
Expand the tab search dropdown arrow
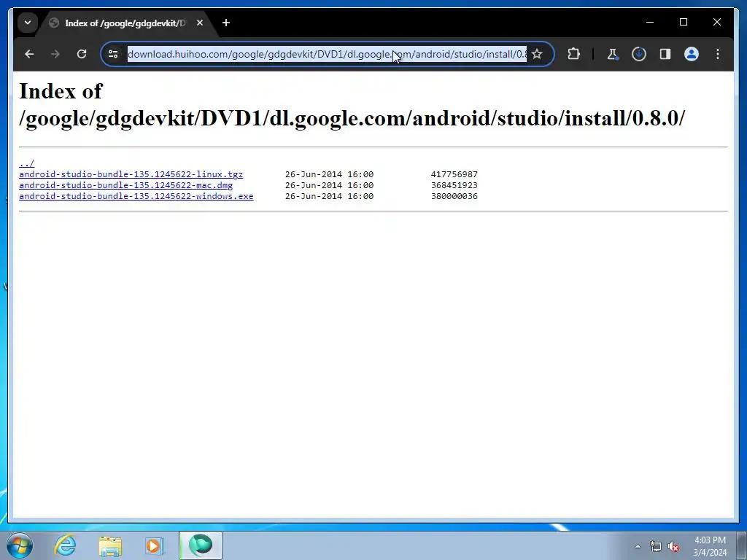28,23
